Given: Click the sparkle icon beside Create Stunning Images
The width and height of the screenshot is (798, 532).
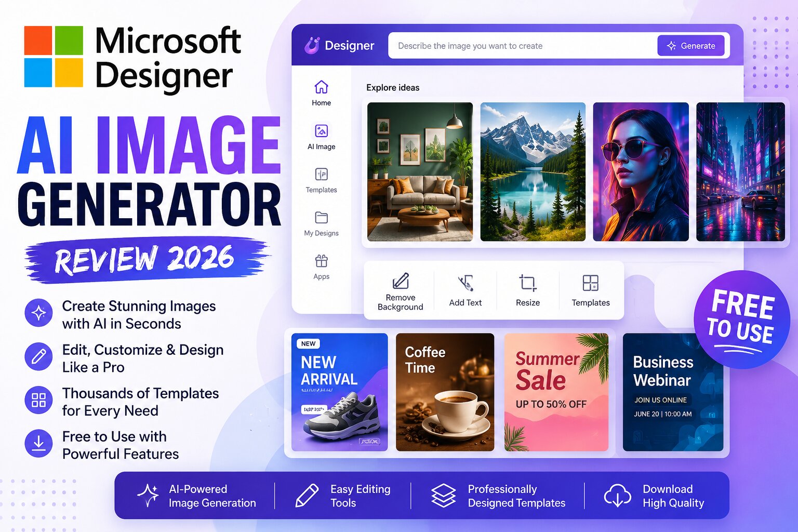Looking at the screenshot, I should point(38,313).
